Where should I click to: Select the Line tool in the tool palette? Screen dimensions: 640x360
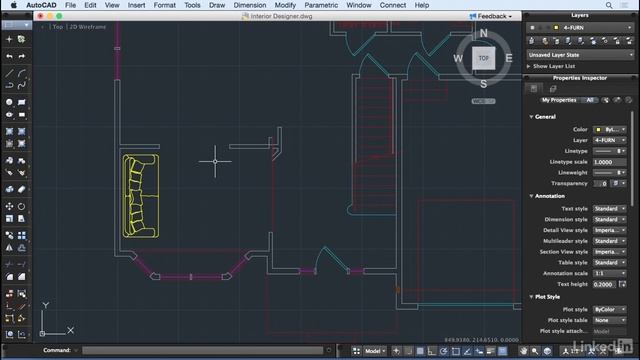[x=9, y=73]
